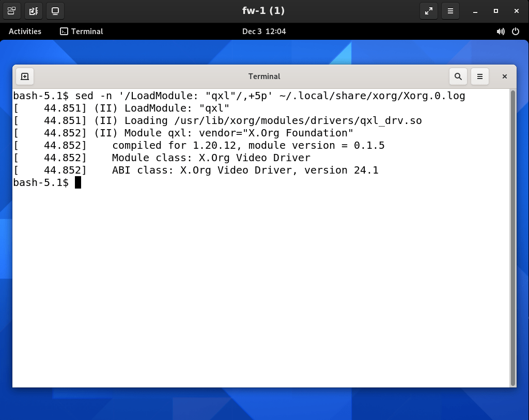Screen dimensions: 529x420
Task: Open the Terminal app menu in top bar
Action: (x=82, y=32)
